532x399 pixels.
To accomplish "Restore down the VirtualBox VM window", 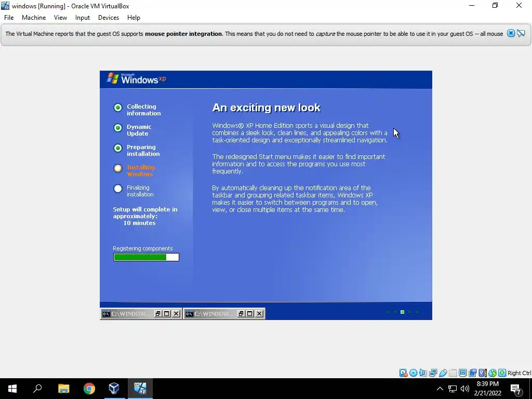I will (495, 5).
